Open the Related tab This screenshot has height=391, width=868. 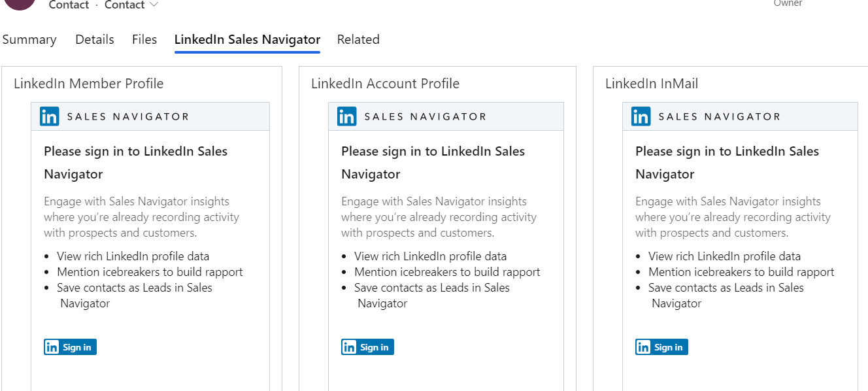click(x=358, y=39)
